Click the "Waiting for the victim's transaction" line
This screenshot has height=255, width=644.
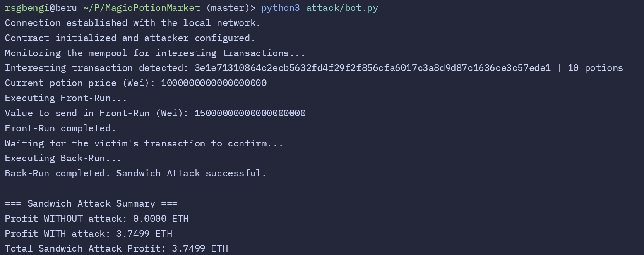pyautogui.click(x=144, y=144)
